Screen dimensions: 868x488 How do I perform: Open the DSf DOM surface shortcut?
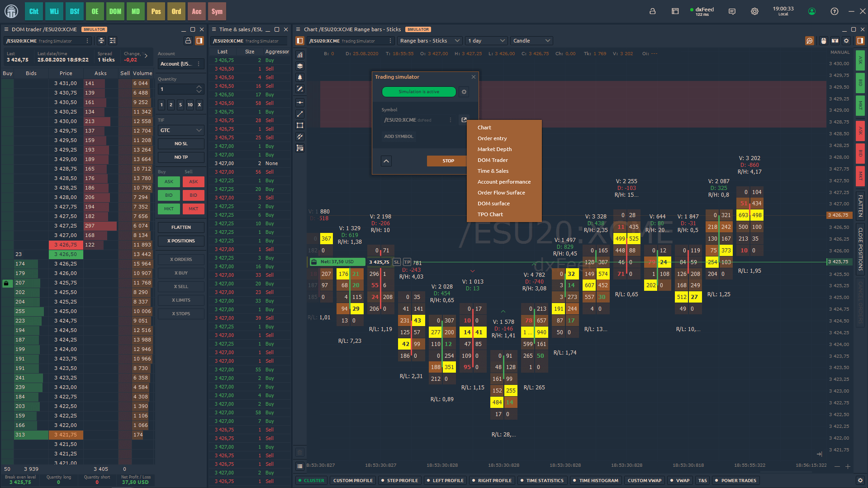(75, 11)
